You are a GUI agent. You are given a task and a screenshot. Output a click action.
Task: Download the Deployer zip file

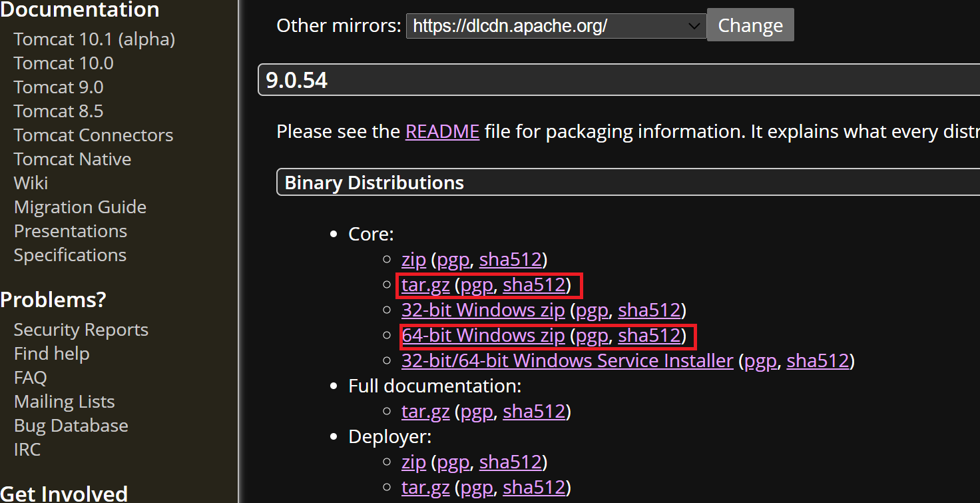413,462
